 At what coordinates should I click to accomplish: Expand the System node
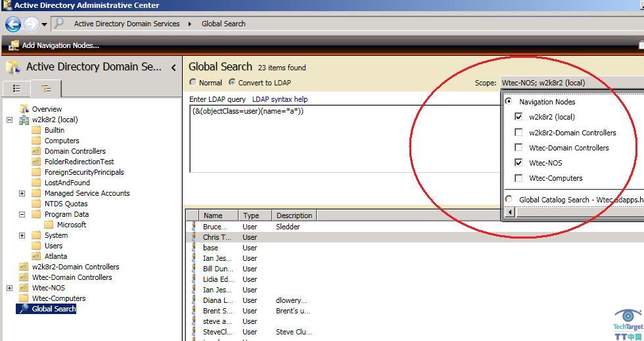pyautogui.click(x=22, y=235)
